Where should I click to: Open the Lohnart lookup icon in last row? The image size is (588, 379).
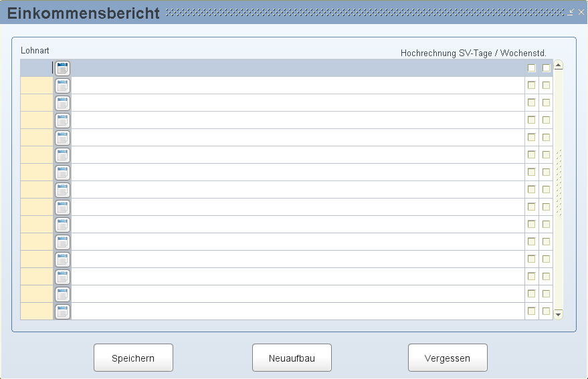62,311
